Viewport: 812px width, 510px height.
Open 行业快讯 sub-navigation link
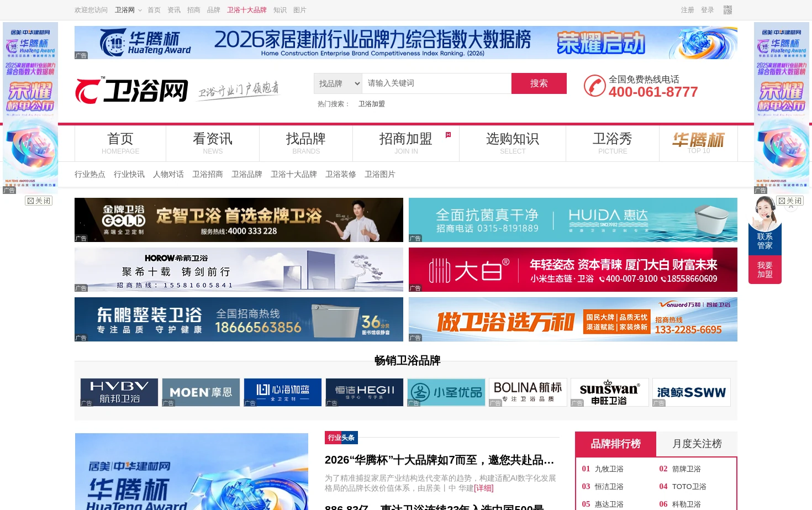click(129, 174)
